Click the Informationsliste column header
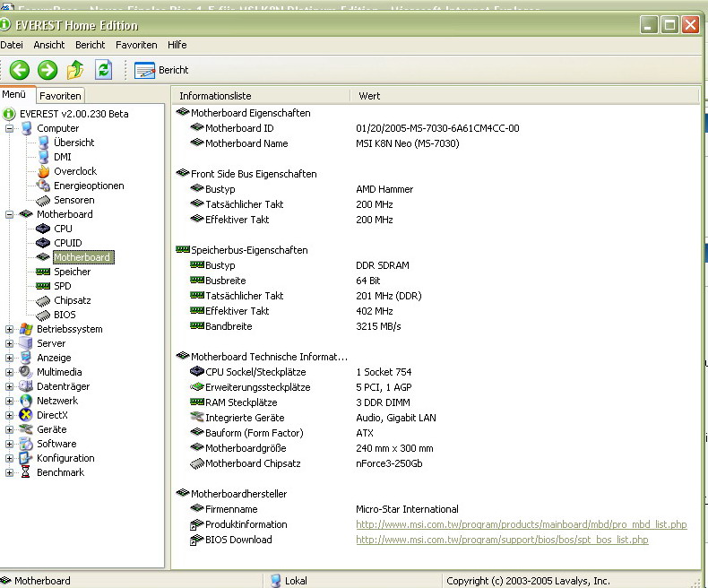 pos(261,96)
